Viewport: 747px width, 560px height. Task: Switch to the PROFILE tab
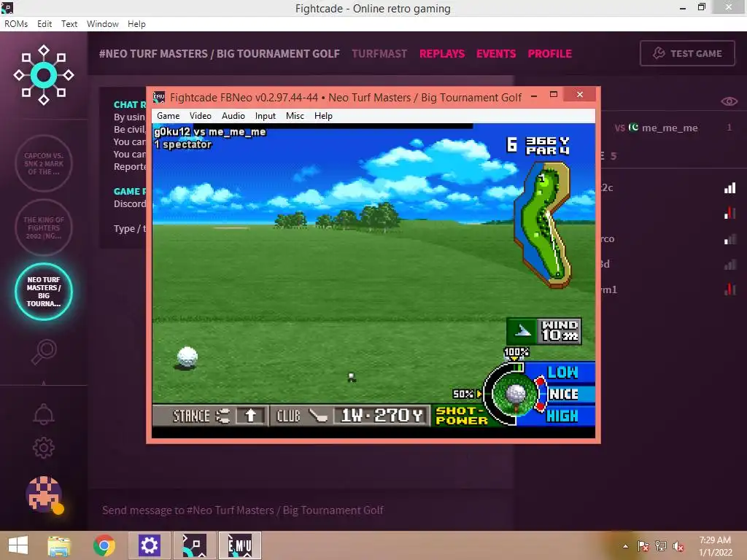pyautogui.click(x=549, y=54)
